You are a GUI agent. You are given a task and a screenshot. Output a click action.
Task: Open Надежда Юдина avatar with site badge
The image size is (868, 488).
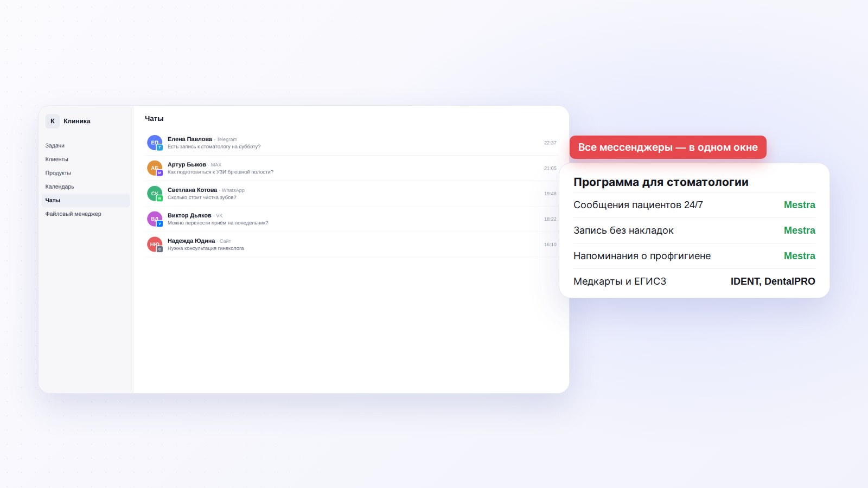click(x=155, y=245)
